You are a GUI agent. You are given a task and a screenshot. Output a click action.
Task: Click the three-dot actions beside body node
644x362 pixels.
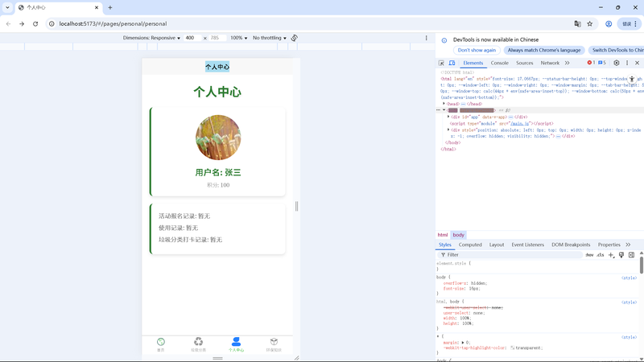(438, 110)
